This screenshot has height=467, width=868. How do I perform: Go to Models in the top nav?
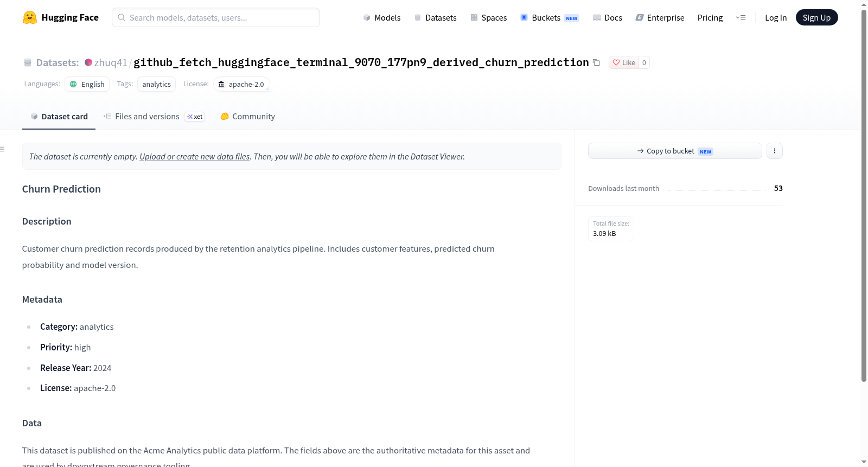(382, 17)
